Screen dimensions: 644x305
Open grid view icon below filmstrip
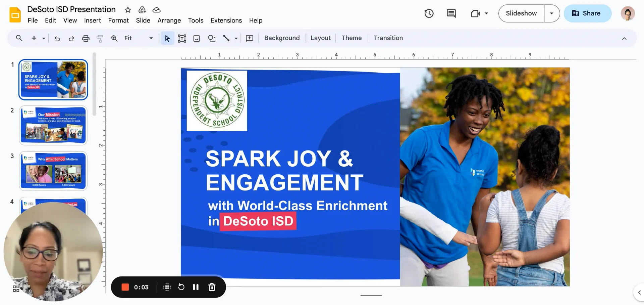[16, 289]
